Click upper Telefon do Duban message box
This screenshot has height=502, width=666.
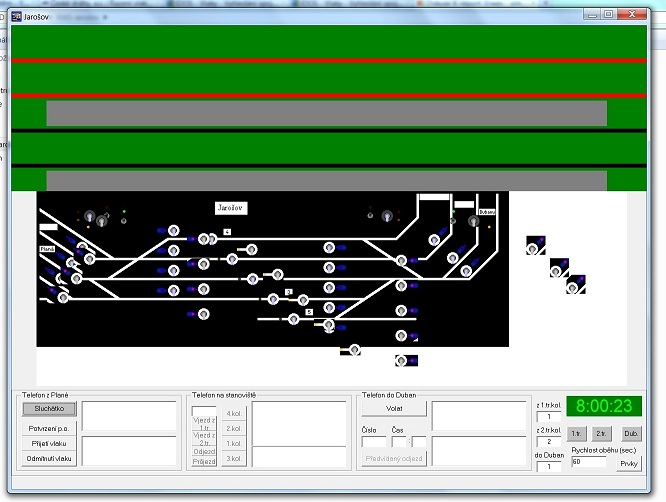coord(479,416)
